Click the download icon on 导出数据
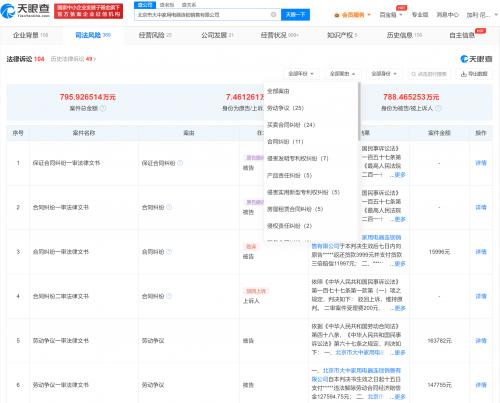The height and width of the screenshot is (403, 500). tap(463, 74)
